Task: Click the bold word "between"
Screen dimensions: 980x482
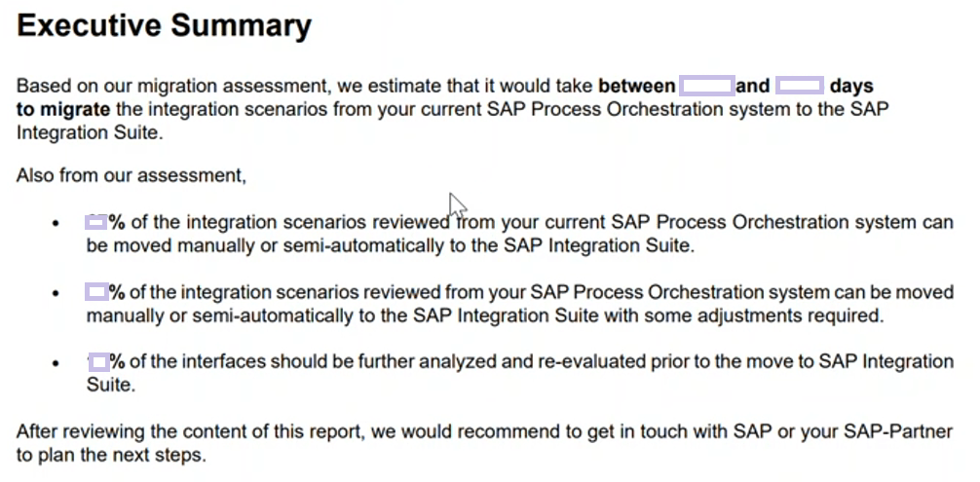Action: (x=637, y=86)
